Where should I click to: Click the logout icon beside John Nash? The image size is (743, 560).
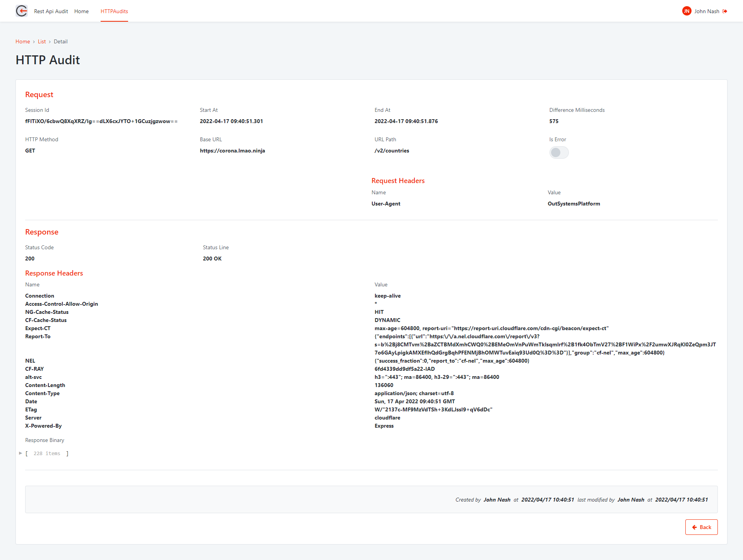[725, 11]
